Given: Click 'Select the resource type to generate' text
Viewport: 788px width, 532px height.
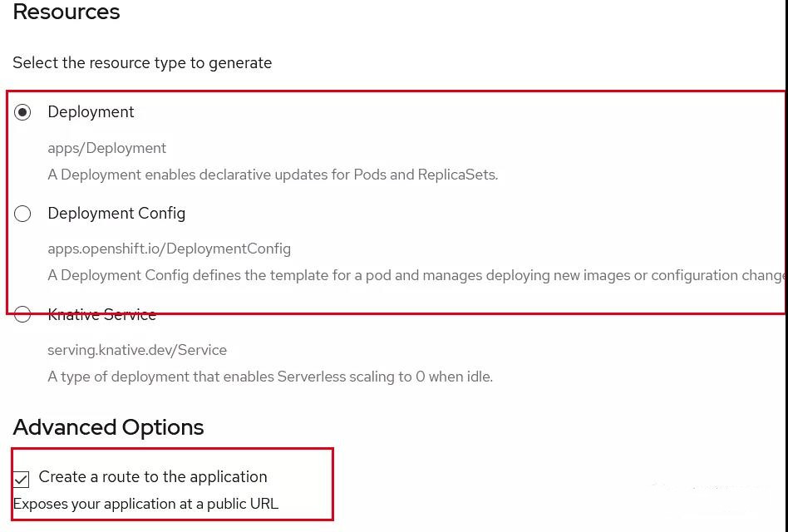Looking at the screenshot, I should pos(142,63).
